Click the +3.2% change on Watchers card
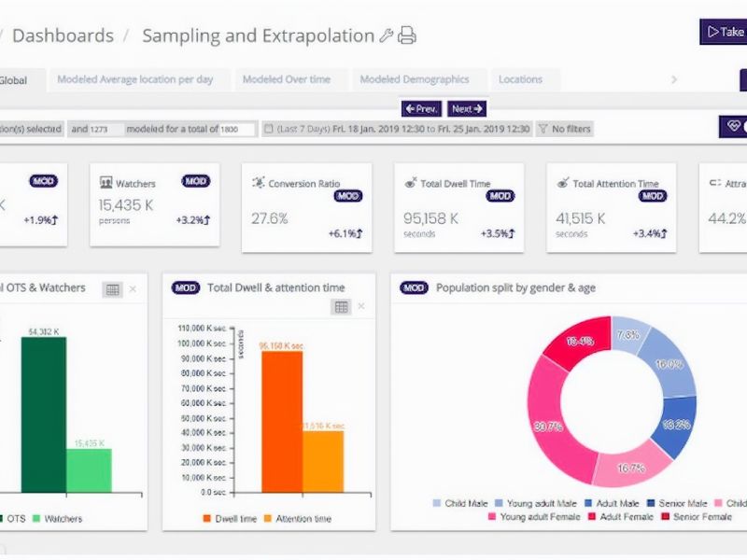The height and width of the screenshot is (560, 747). click(193, 220)
